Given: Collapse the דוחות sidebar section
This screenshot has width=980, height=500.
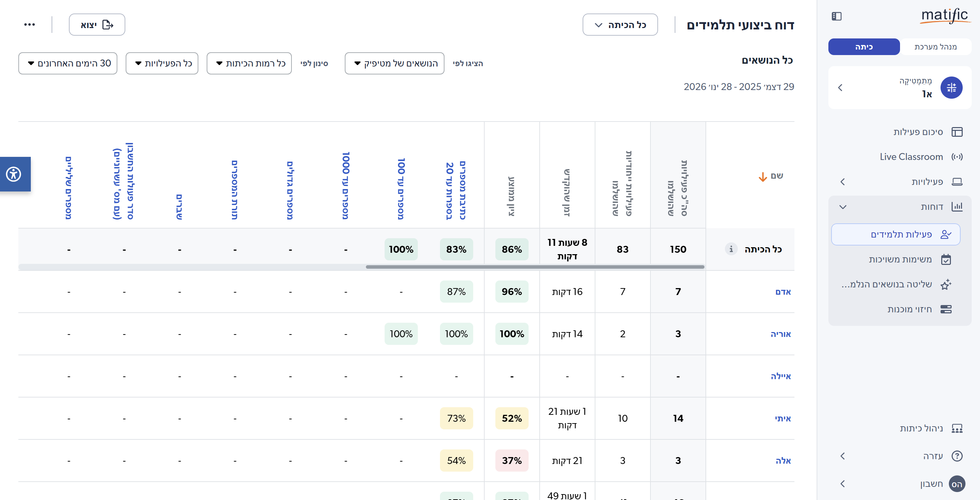Looking at the screenshot, I should pyautogui.click(x=843, y=207).
